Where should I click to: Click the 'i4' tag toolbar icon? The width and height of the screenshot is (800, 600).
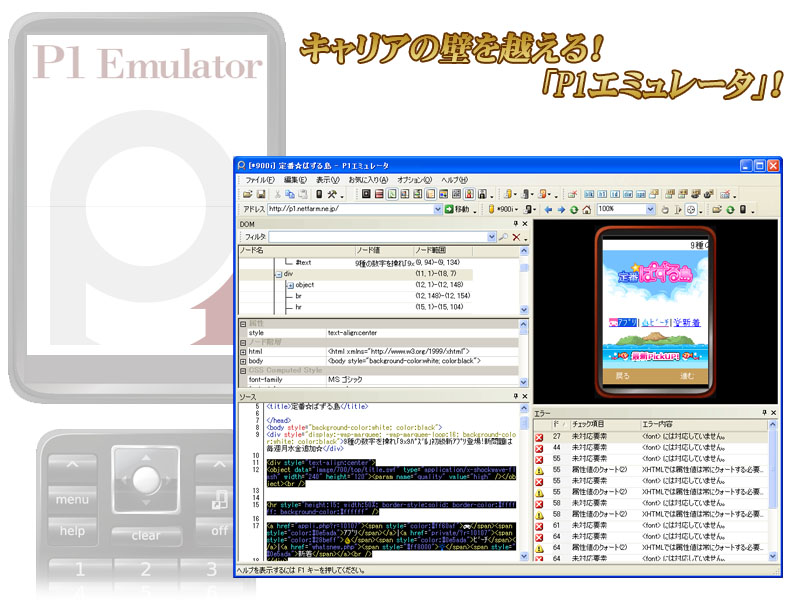click(615, 194)
